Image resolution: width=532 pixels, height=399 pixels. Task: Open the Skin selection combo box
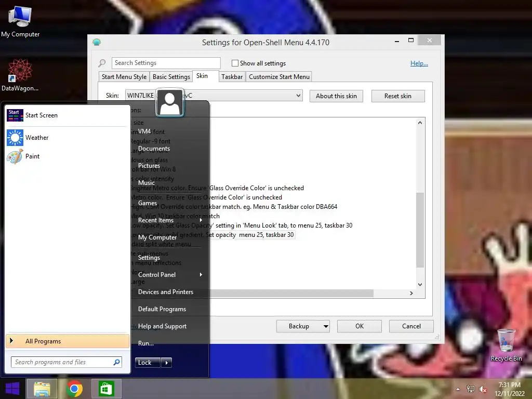pyautogui.click(x=214, y=96)
